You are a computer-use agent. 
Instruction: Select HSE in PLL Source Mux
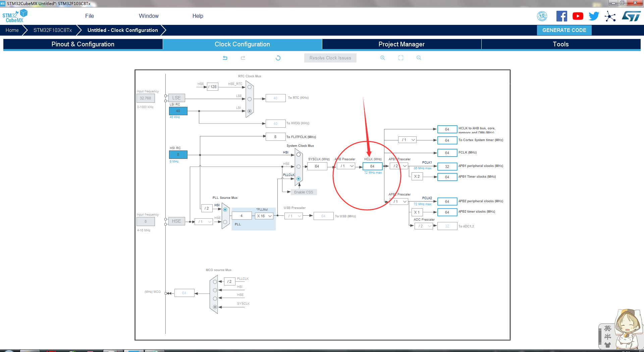225,222
